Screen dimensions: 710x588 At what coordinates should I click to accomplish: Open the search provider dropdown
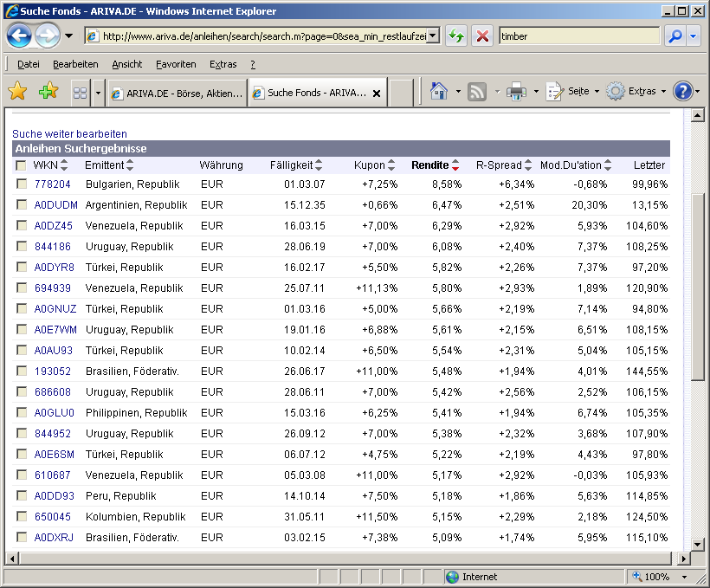point(694,36)
